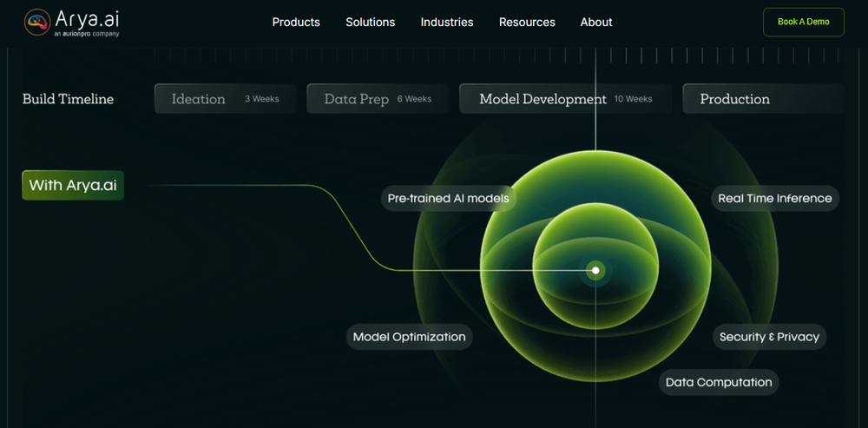Select the Model Development timeline stage
Screen dimensions: 868x428
tap(566, 99)
